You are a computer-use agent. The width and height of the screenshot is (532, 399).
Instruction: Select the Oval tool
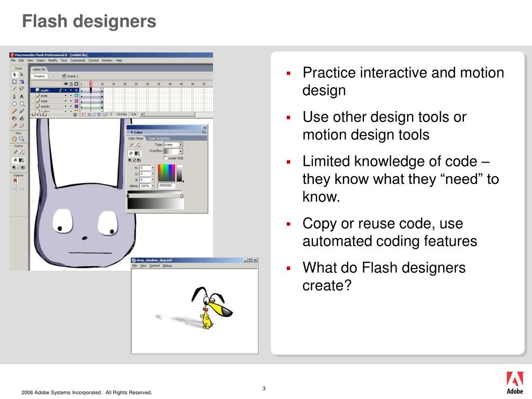tap(14, 104)
